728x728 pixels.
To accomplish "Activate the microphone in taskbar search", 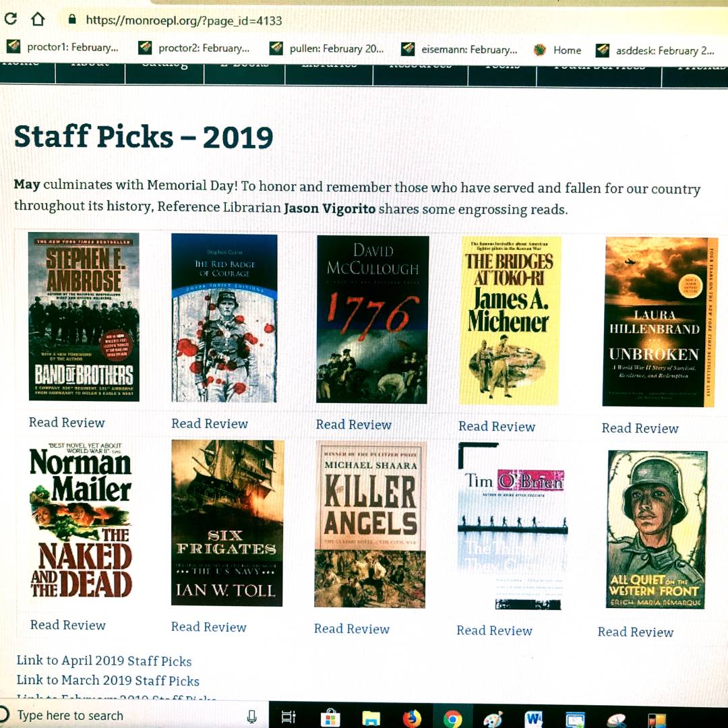I will click(x=251, y=717).
